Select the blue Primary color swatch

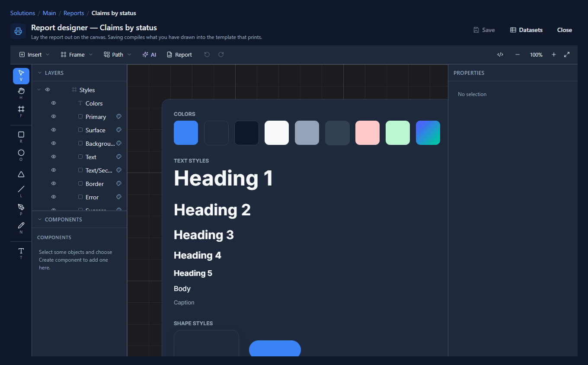tap(186, 133)
